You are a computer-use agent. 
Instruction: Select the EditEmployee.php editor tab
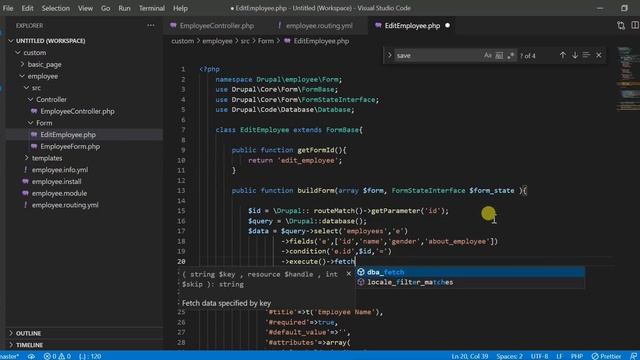pyautogui.click(x=412, y=25)
